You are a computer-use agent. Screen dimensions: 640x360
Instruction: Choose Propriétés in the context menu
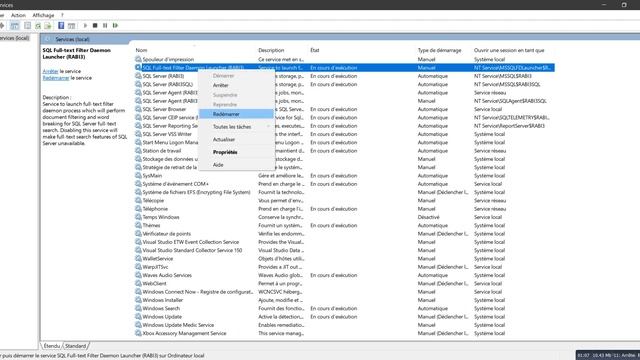pos(236,152)
